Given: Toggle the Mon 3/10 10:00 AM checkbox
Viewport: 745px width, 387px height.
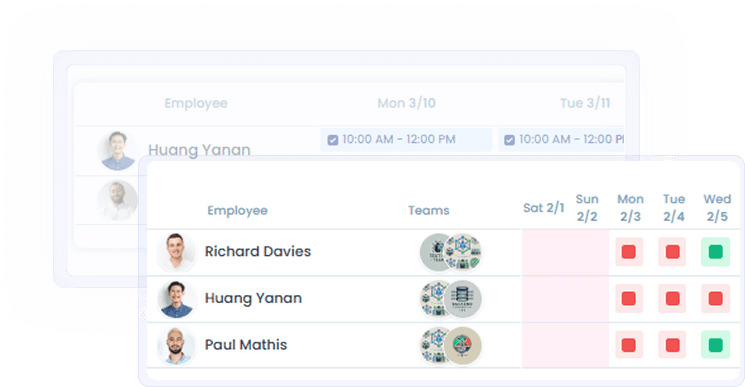Looking at the screenshot, I should pos(333,140).
